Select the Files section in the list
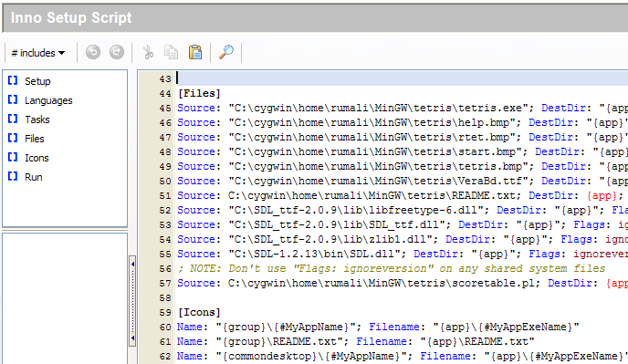 pos(35,139)
